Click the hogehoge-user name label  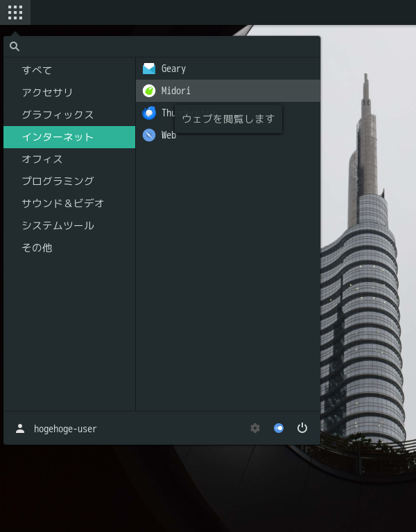pos(65,429)
